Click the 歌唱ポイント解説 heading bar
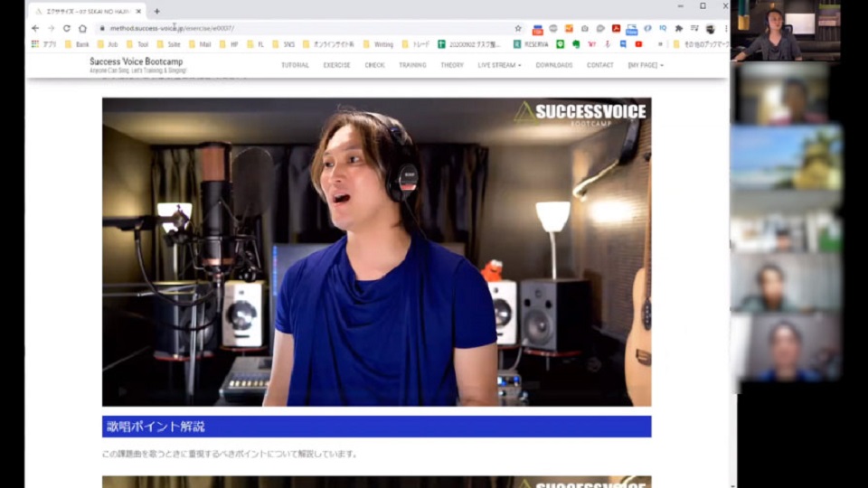 376,427
